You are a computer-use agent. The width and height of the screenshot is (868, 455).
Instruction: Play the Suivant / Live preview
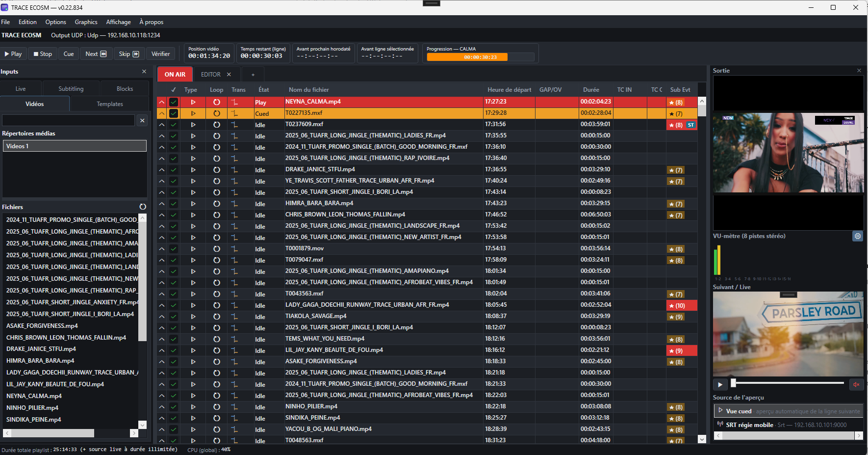point(719,384)
